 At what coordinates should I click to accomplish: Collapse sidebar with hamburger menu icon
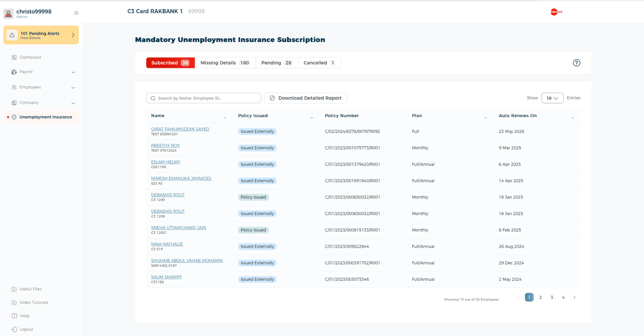[76, 13]
